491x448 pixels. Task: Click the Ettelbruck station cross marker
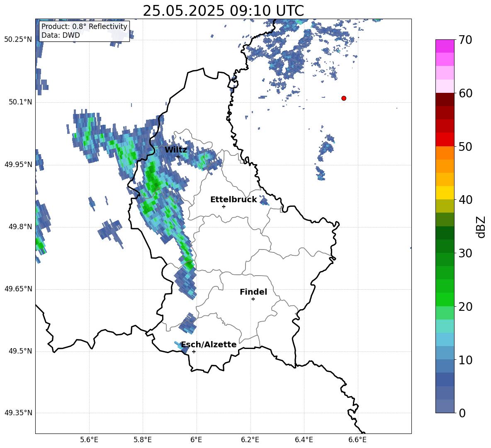click(x=224, y=206)
